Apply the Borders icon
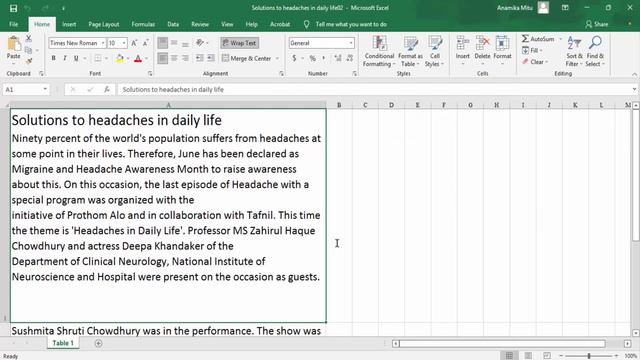The height and width of the screenshot is (360, 640). point(98,58)
